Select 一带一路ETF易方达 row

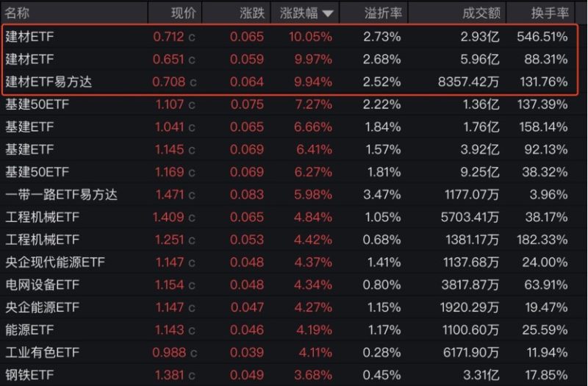(287, 194)
